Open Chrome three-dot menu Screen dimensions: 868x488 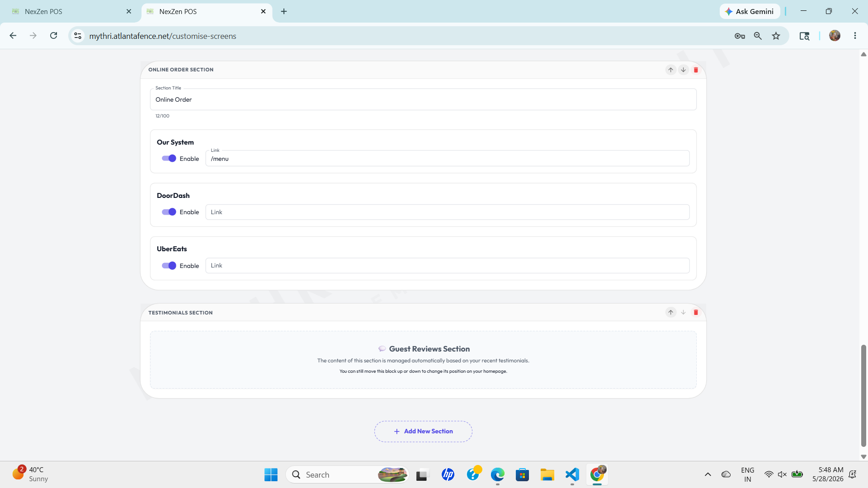(855, 36)
